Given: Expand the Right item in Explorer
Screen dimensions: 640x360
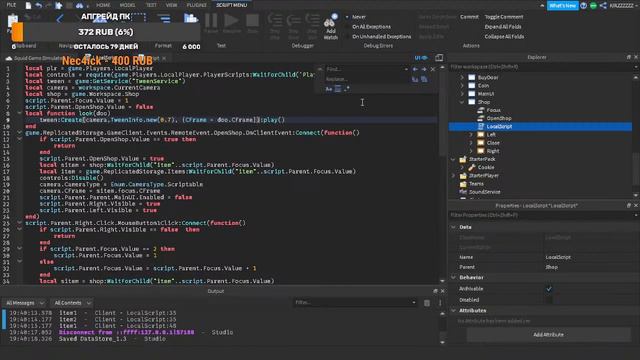Looking at the screenshot, I should click(x=471, y=151).
